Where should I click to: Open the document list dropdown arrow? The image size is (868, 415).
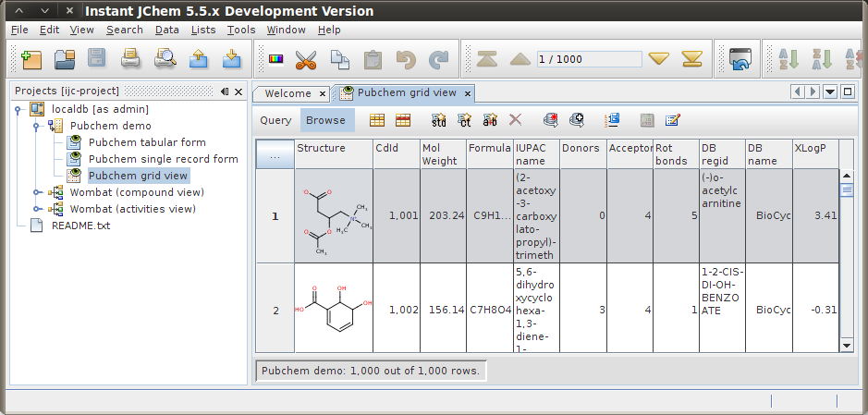830,92
